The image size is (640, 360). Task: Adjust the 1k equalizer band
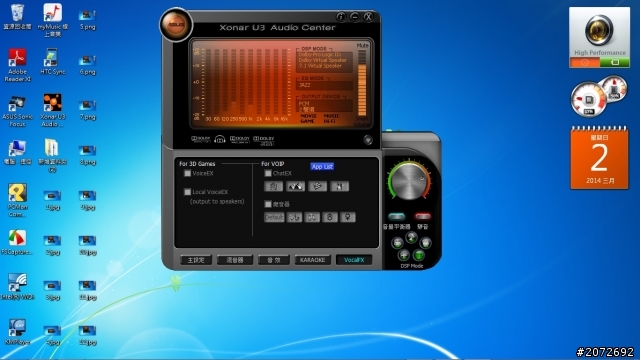[x=251, y=82]
